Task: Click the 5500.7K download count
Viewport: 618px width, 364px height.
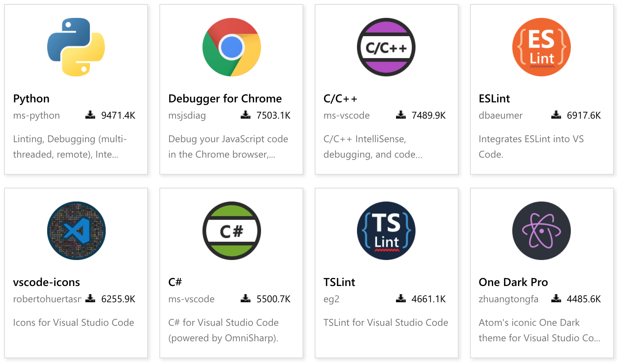Action: (x=274, y=299)
